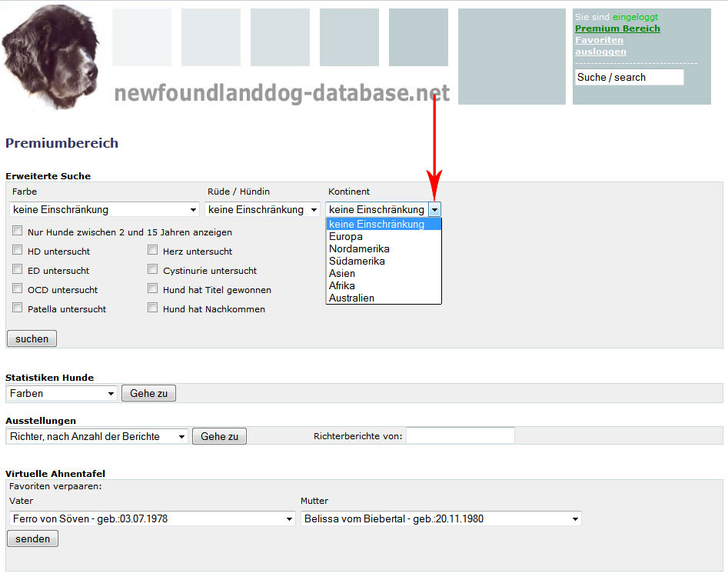The image size is (728, 580).
Task: Check the Cystinurie untersucht box
Action: [153, 270]
